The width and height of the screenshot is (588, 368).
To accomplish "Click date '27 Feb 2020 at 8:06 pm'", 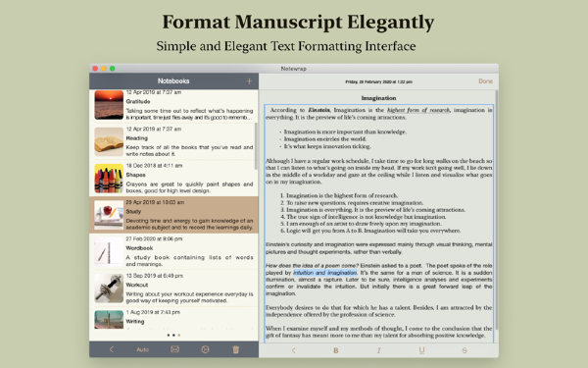I will pyautogui.click(x=154, y=238).
